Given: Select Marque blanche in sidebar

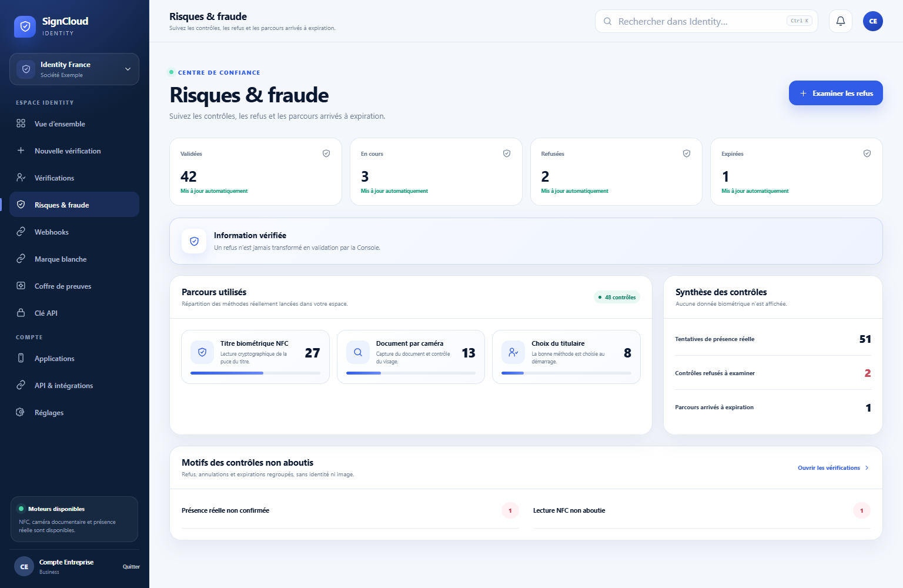Looking at the screenshot, I should 74,259.
